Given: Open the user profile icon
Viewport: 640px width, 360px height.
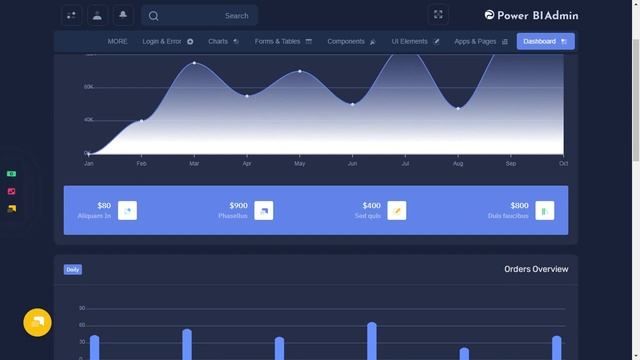Looking at the screenshot, I should (97, 16).
